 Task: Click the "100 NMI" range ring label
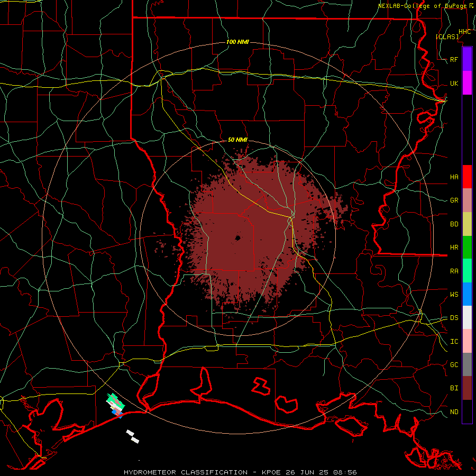tap(237, 42)
